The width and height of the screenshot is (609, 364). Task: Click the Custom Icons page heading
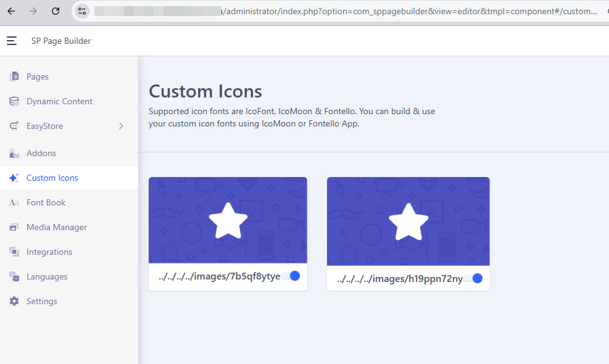click(205, 92)
